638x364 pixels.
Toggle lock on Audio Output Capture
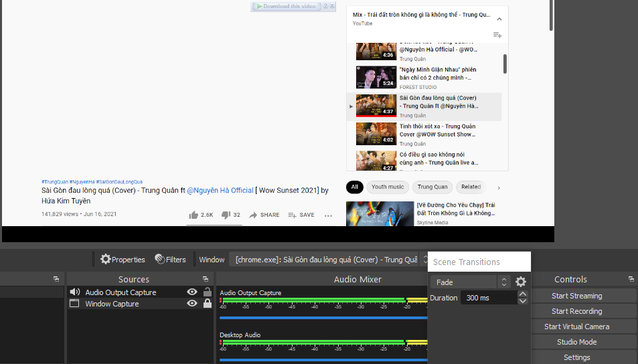coord(208,292)
